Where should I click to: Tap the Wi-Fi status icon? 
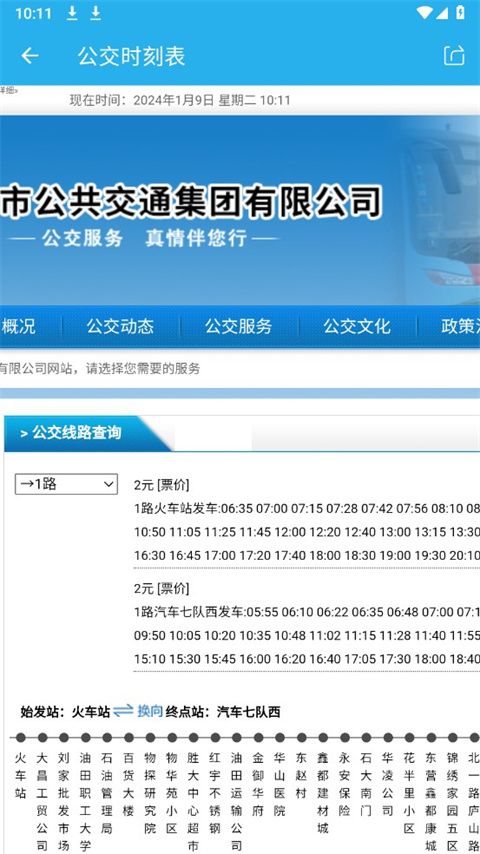click(424, 13)
